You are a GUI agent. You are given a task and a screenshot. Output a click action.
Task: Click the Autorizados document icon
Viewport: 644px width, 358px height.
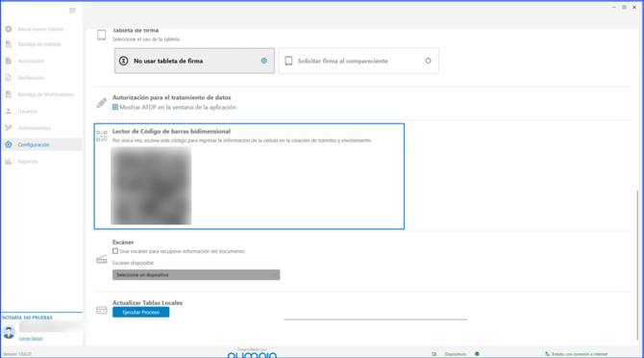click(9, 61)
